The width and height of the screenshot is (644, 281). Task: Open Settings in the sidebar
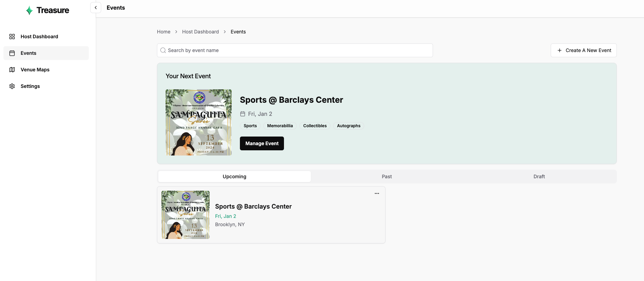click(x=46, y=86)
